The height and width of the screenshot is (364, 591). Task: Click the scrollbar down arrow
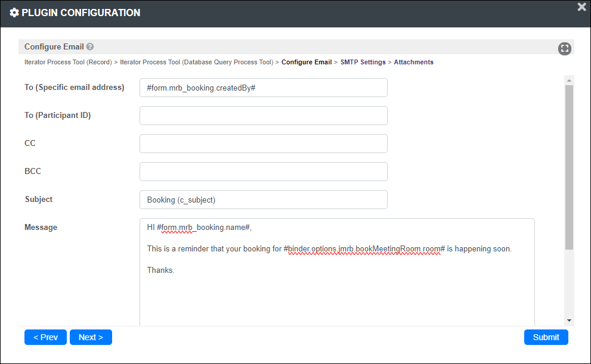(569, 321)
